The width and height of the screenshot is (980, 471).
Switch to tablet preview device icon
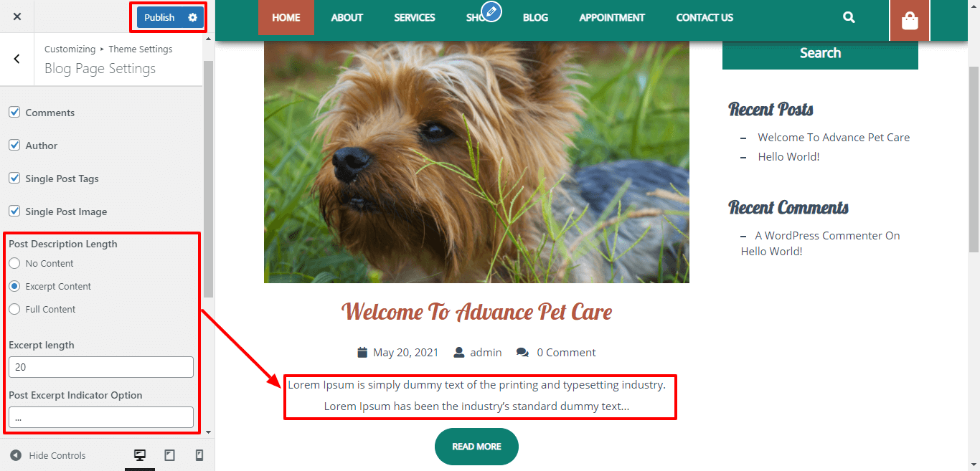[170, 455]
